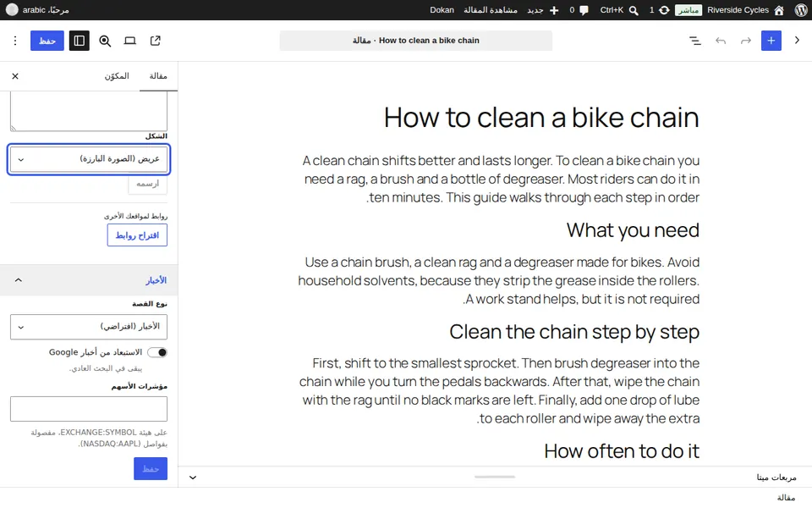
Task: Click the chevron arrow at toolbar's right edge
Action: [797, 41]
